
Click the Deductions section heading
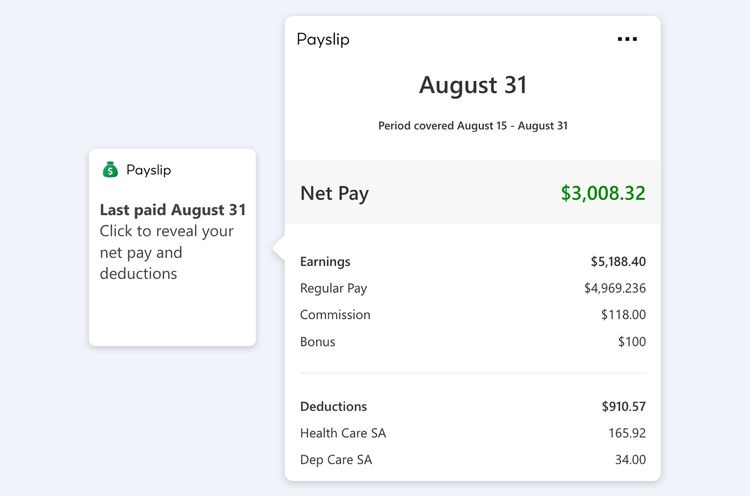click(x=333, y=407)
